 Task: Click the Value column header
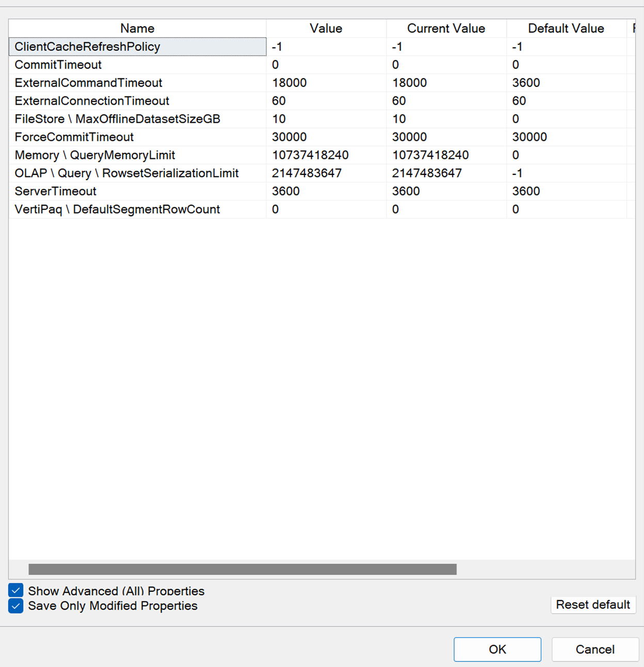[x=326, y=28]
